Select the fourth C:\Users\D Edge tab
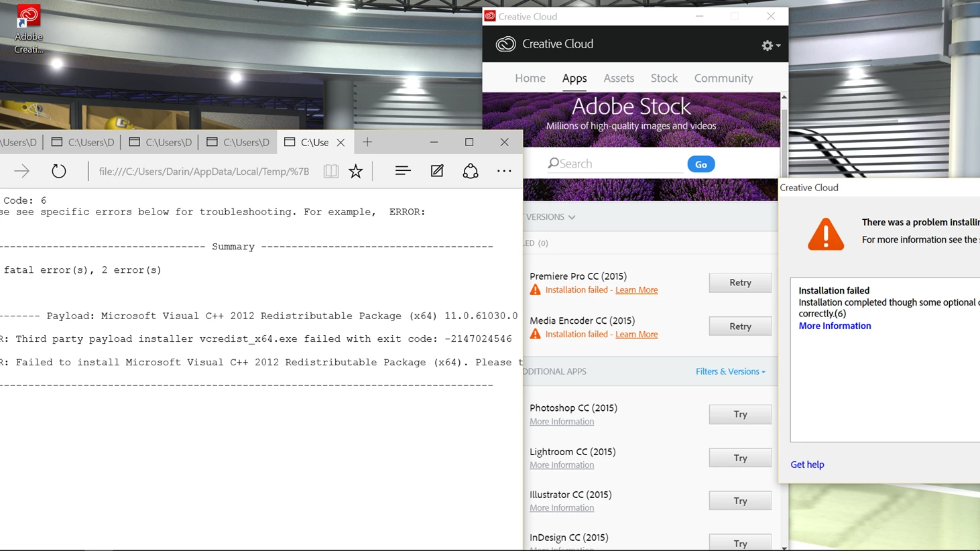Image resolution: width=980 pixels, height=551 pixels. tap(238, 142)
